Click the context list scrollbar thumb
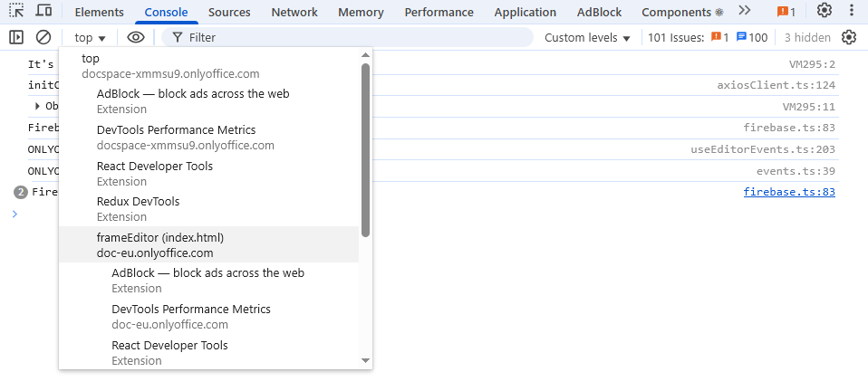The image size is (868, 391). (365, 150)
